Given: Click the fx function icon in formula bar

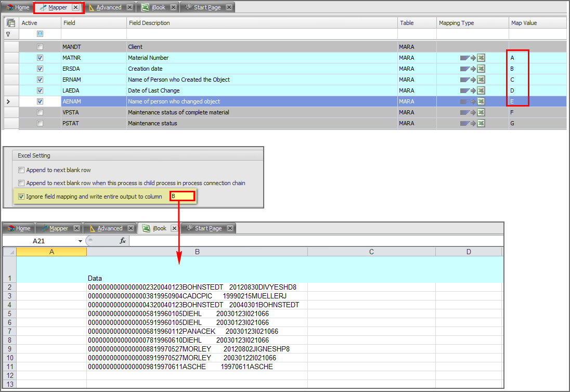Looking at the screenshot, I should pos(123,241).
